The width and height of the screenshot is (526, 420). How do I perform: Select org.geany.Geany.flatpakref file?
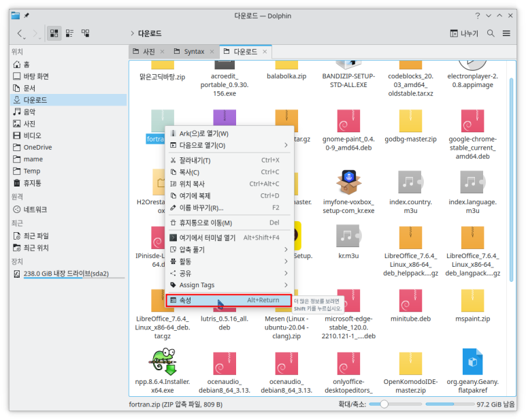tap(472, 371)
